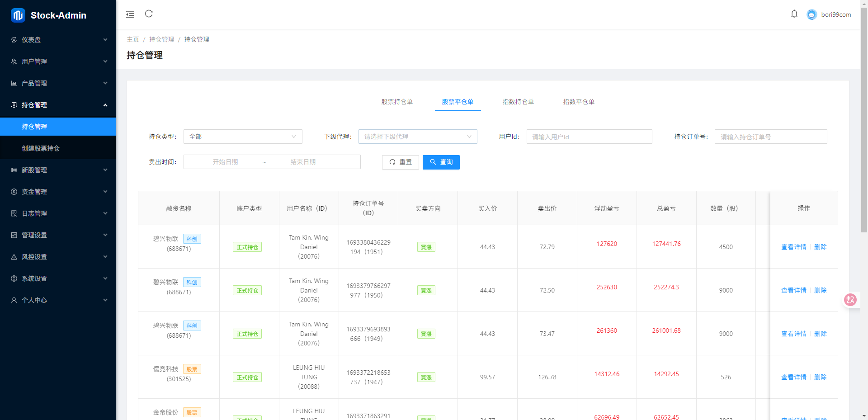Click the 浮动盈亏 column header
Screen dimensions: 868x420
607,208
